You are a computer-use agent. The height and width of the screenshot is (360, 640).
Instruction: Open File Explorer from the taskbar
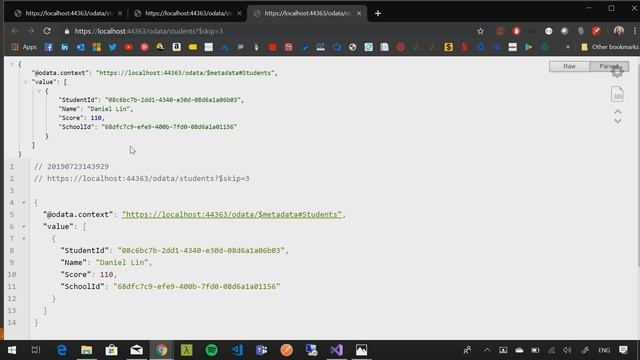(x=87, y=350)
